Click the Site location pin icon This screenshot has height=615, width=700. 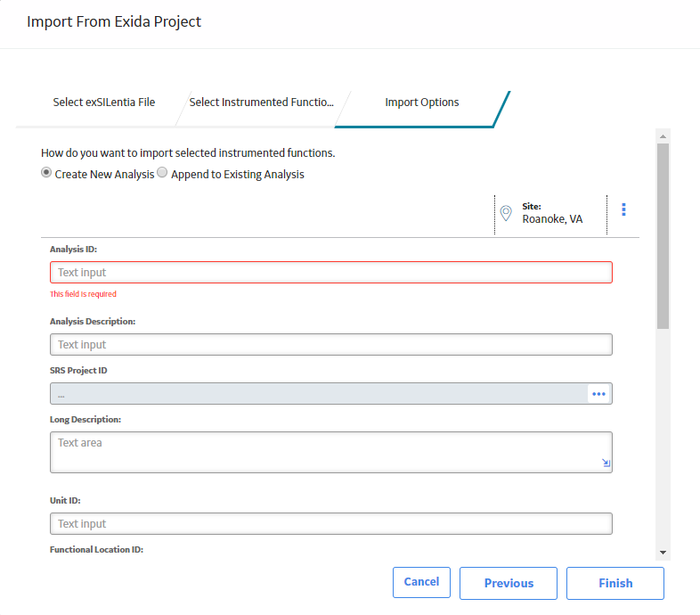pyautogui.click(x=506, y=213)
